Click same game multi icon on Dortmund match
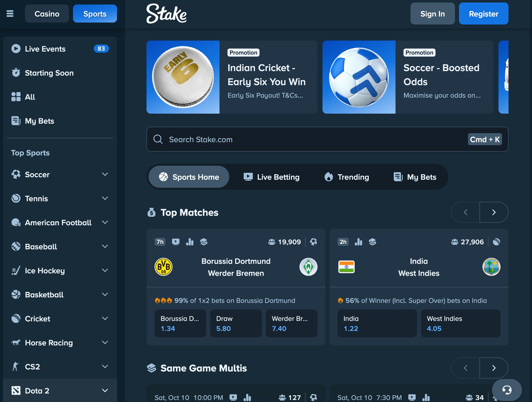This screenshot has height=402, width=532. [x=204, y=242]
